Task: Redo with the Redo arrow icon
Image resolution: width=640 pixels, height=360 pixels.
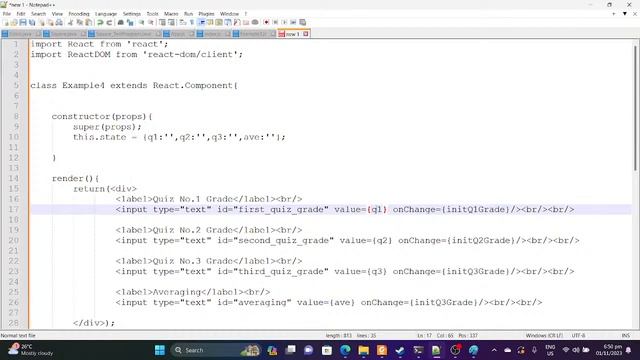Action: 109,22
